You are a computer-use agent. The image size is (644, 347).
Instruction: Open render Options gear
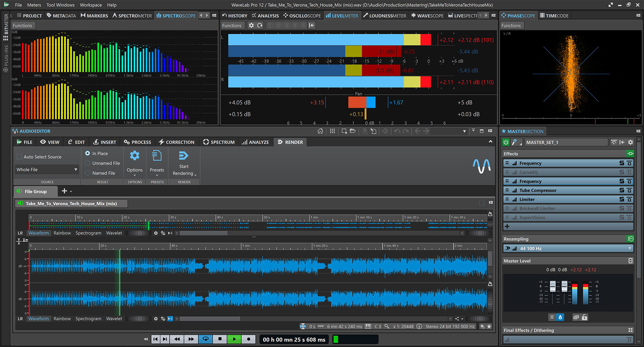coord(135,156)
